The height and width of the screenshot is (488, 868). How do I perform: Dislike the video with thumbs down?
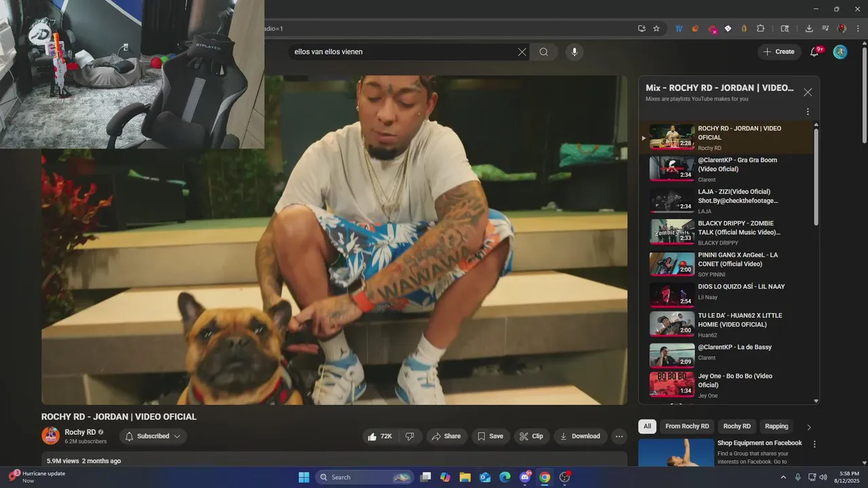(410, 436)
